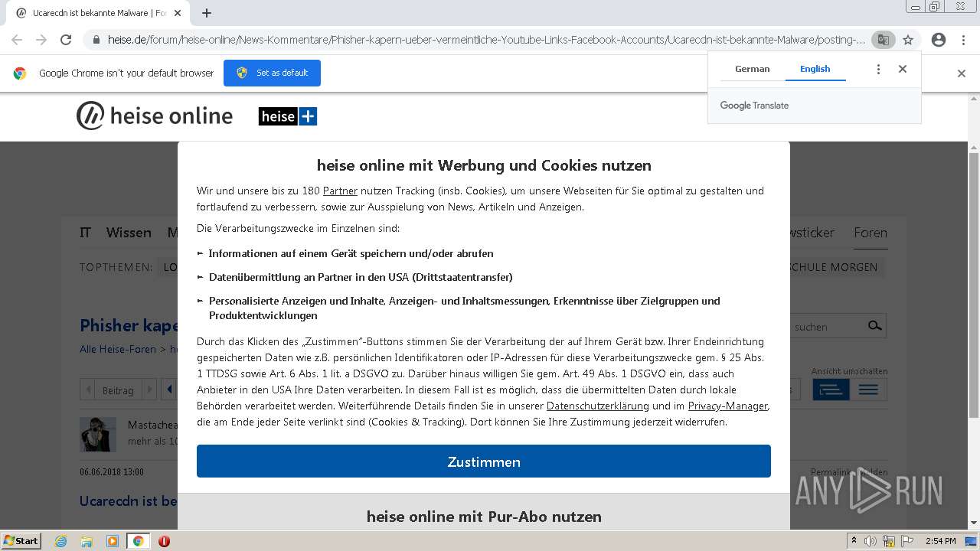Bookmark this page with star icon

click(x=908, y=40)
